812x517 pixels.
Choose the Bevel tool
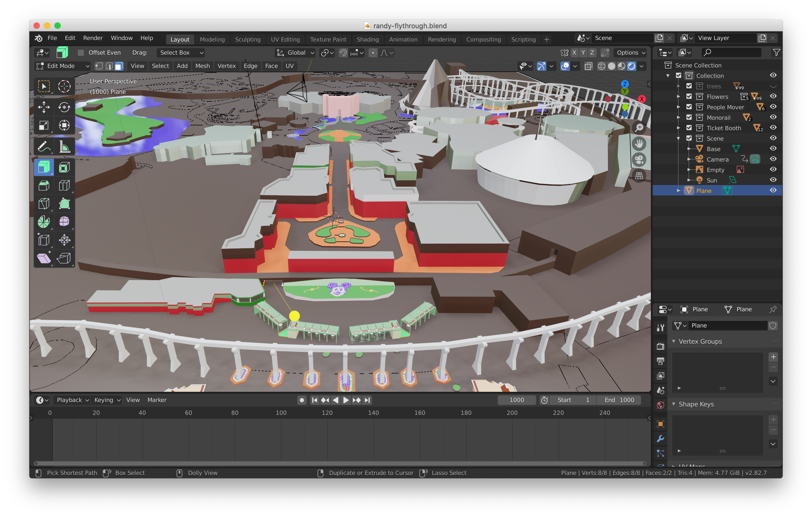click(44, 185)
